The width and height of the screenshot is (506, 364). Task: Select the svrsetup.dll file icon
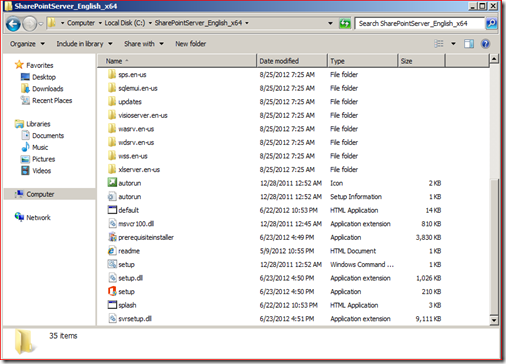click(x=112, y=318)
